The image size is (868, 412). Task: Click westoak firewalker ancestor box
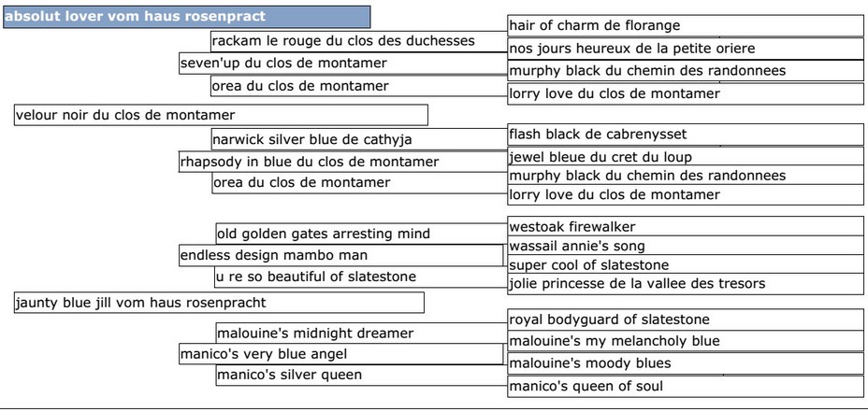(x=686, y=226)
